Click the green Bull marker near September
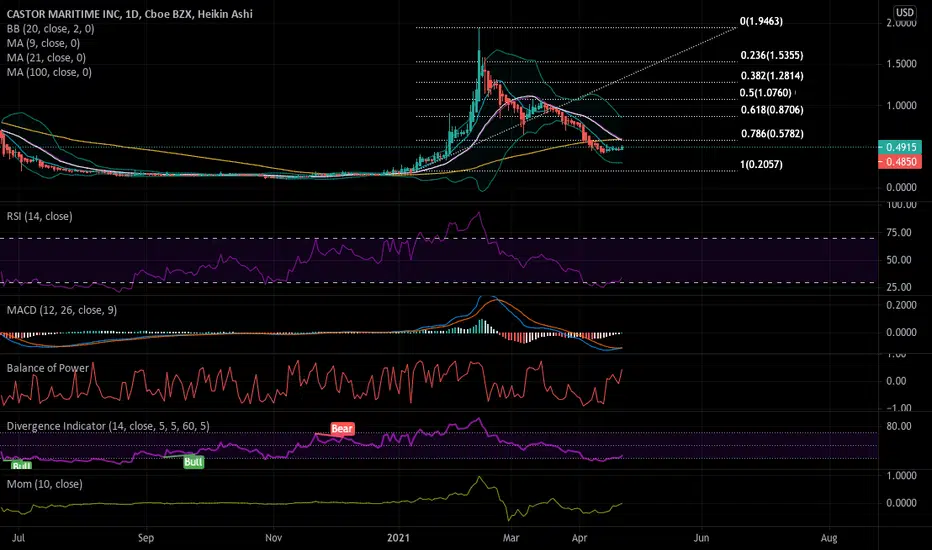Viewport: 932px width, 550px height. tap(193, 462)
